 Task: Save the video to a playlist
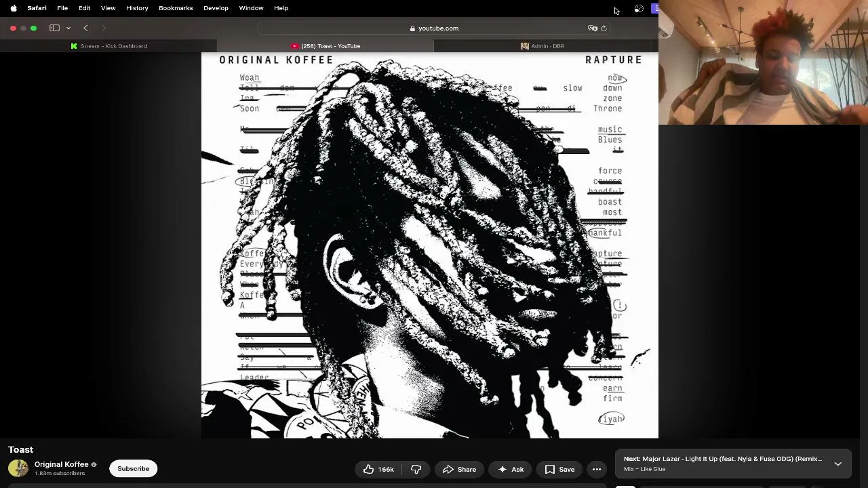pyautogui.click(x=559, y=469)
